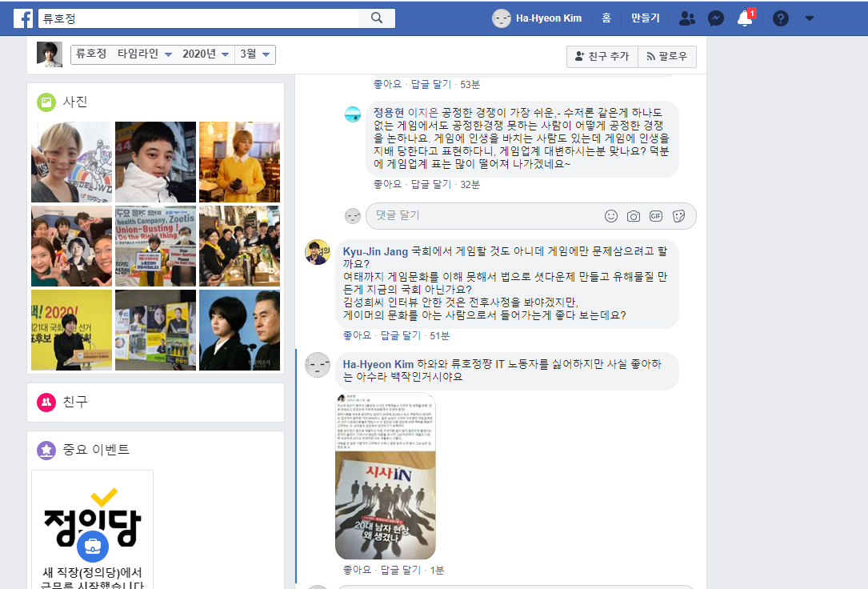Attach a photo using the camera icon
Screen dimensions: 868x589
click(x=634, y=216)
